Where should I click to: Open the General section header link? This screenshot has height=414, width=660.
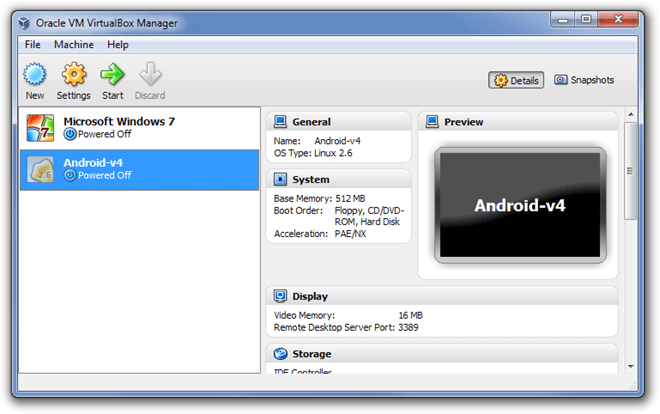[x=311, y=122]
